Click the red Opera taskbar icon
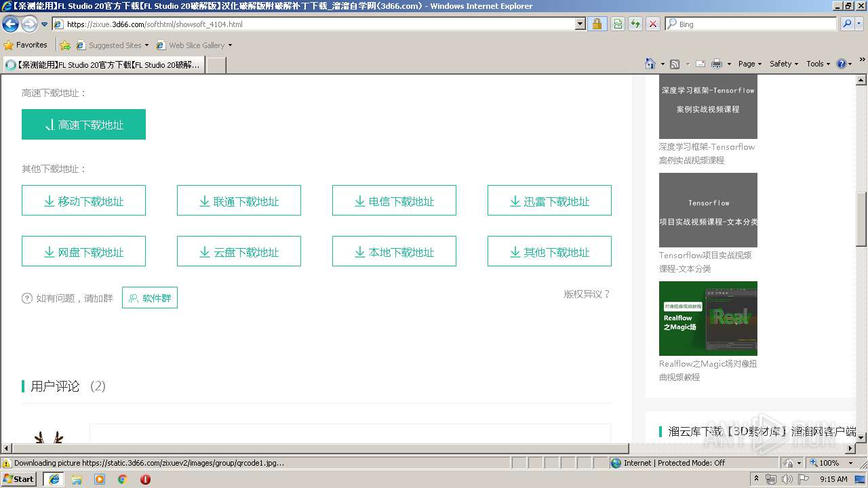Image resolution: width=868 pixels, height=488 pixels. click(145, 479)
